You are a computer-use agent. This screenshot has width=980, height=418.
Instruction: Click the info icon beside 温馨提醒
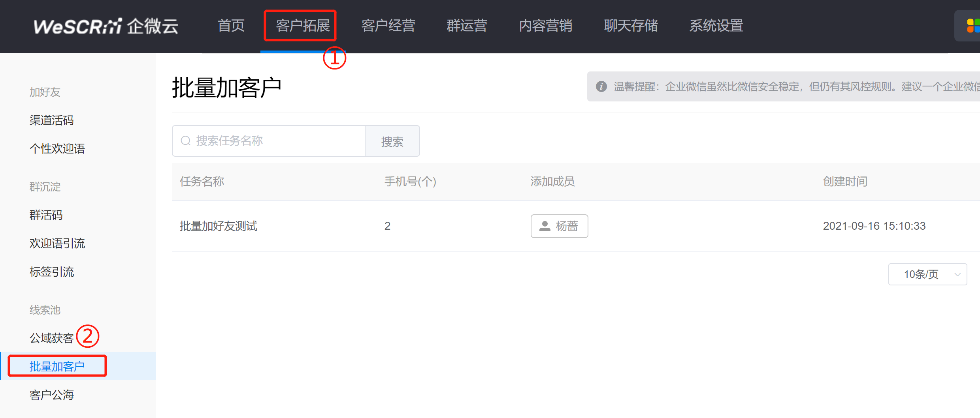[x=601, y=86]
